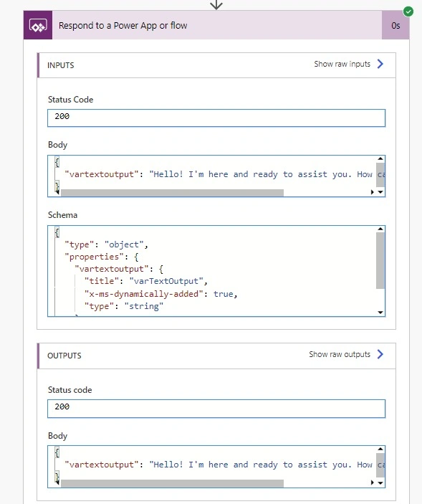Open raw outputs via chevron arrow
The image size is (422, 504).
click(x=380, y=354)
